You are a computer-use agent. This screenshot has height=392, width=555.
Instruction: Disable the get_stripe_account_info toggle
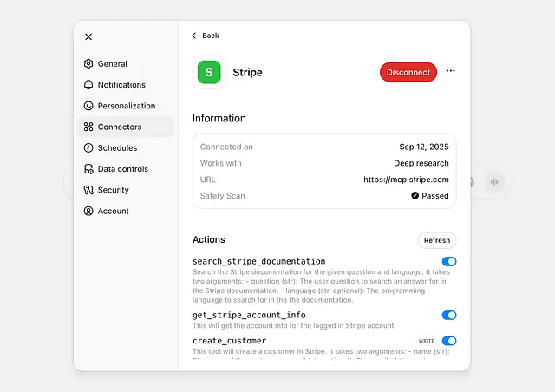click(449, 316)
